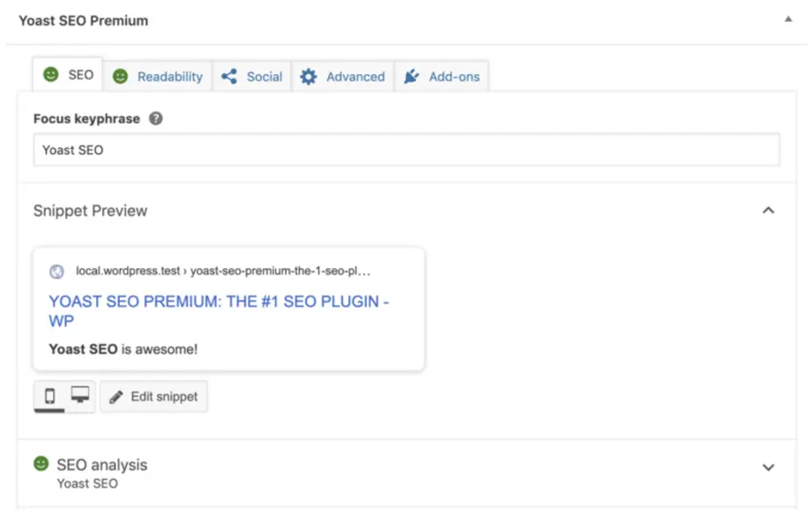Image resolution: width=812 pixels, height=516 pixels.
Task: Open the Advanced tab
Action: [x=343, y=77]
